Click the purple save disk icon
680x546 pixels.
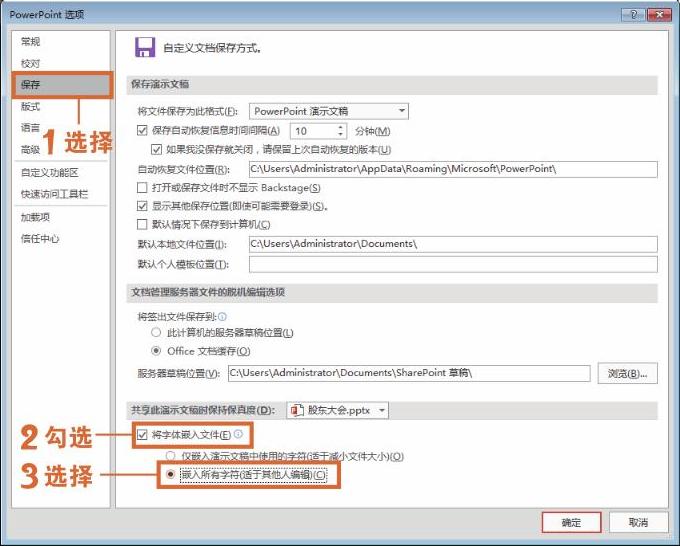click(145, 47)
